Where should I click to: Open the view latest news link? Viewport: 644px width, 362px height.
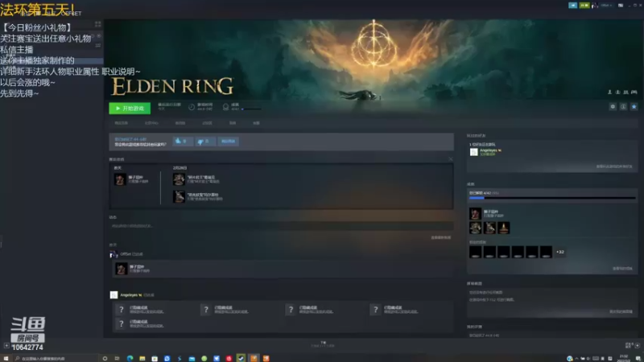[x=440, y=237]
